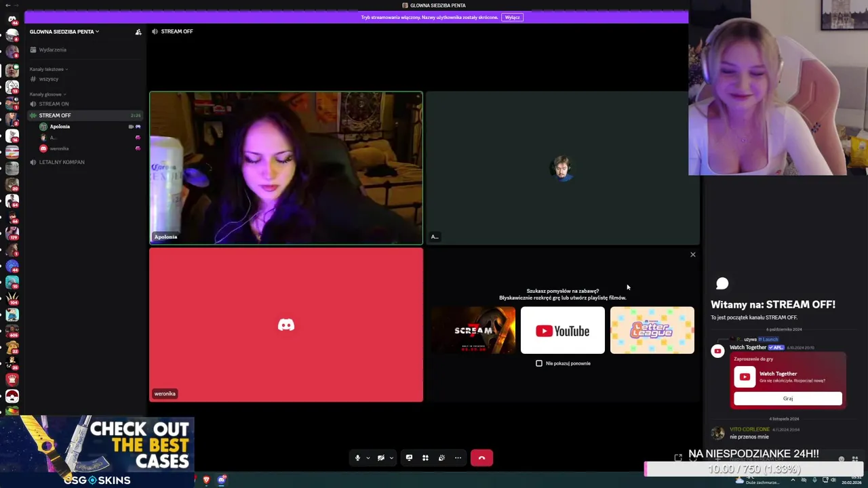Viewport: 868px width, 488px height.
Task: Click Wyłącz button in streamer mode banner
Action: [512, 17]
